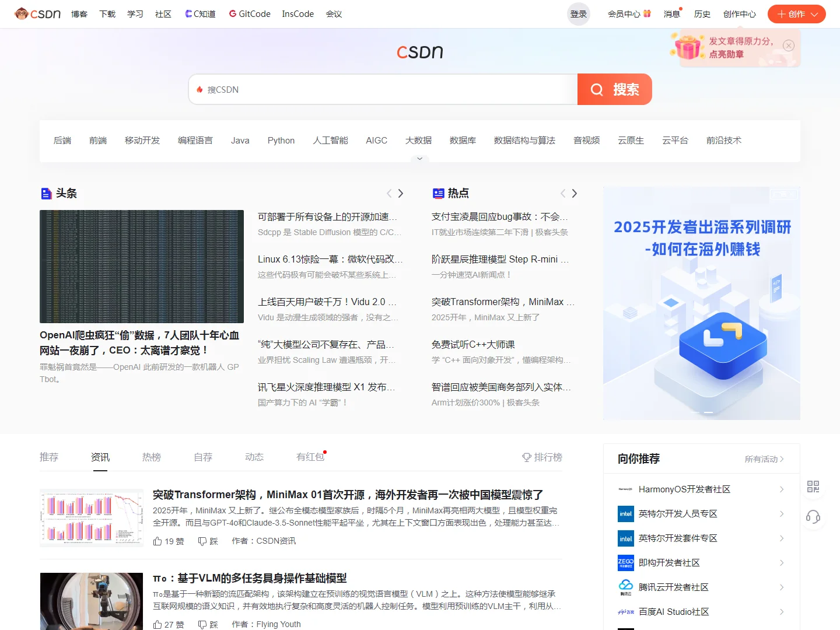Image resolution: width=840 pixels, height=630 pixels.
Task: Click the Intel logo beside 英特尔开发人员专区
Action: point(626,514)
